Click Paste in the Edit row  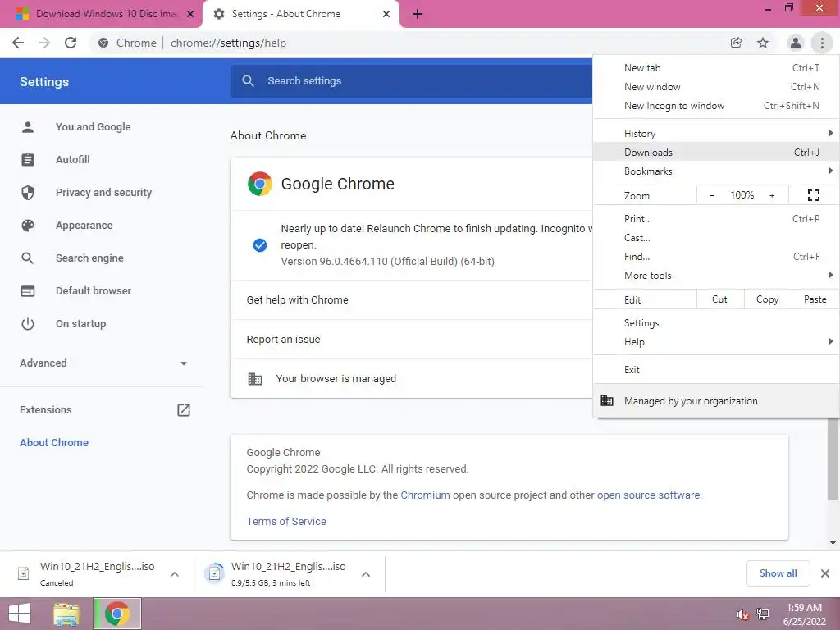click(x=815, y=299)
